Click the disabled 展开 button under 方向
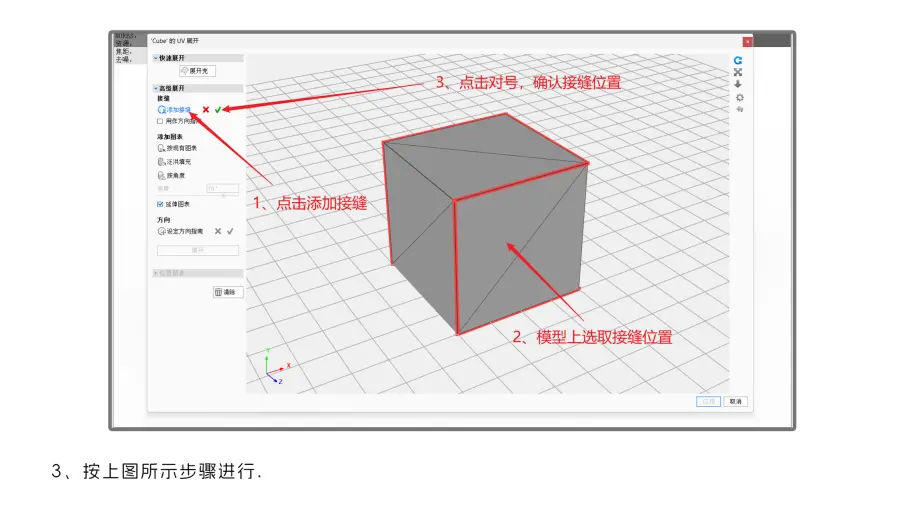 [198, 250]
